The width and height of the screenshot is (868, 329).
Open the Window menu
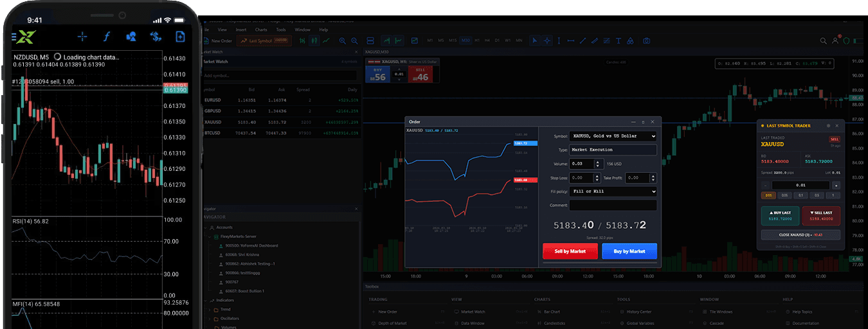(302, 30)
